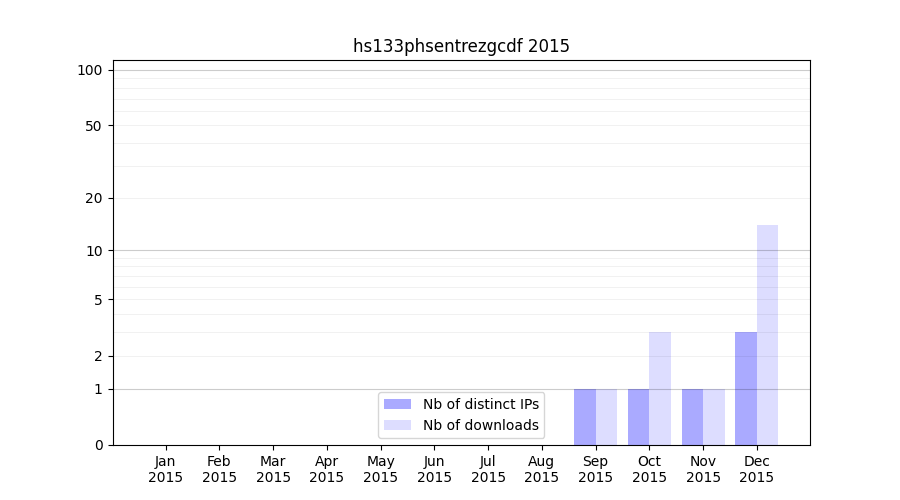Image resolution: width=900 pixels, height=500 pixels.
Task: Click the 100 tick on the y-axis
Action: 90,70
